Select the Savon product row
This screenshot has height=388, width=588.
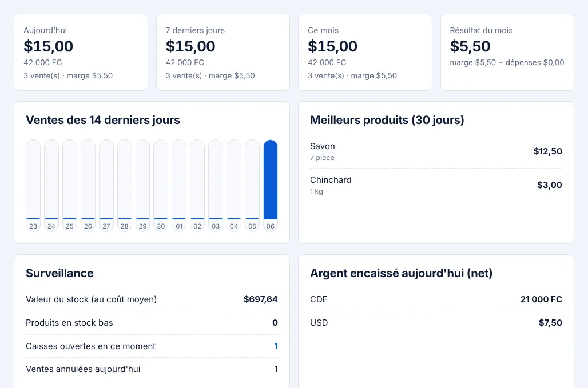click(x=436, y=151)
